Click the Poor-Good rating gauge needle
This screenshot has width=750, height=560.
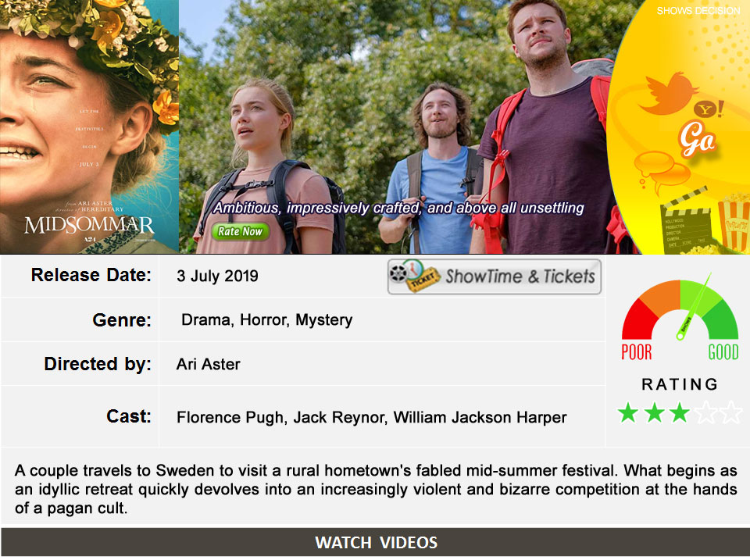[x=694, y=306]
